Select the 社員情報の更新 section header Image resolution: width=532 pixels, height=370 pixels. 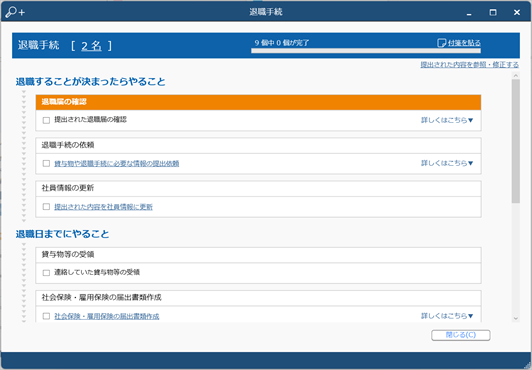pyautogui.click(x=258, y=189)
